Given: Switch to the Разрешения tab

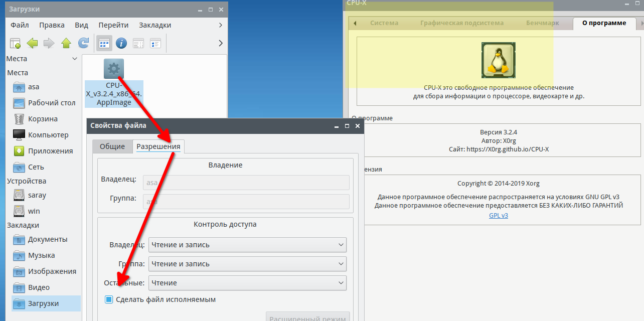Looking at the screenshot, I should tap(158, 146).
